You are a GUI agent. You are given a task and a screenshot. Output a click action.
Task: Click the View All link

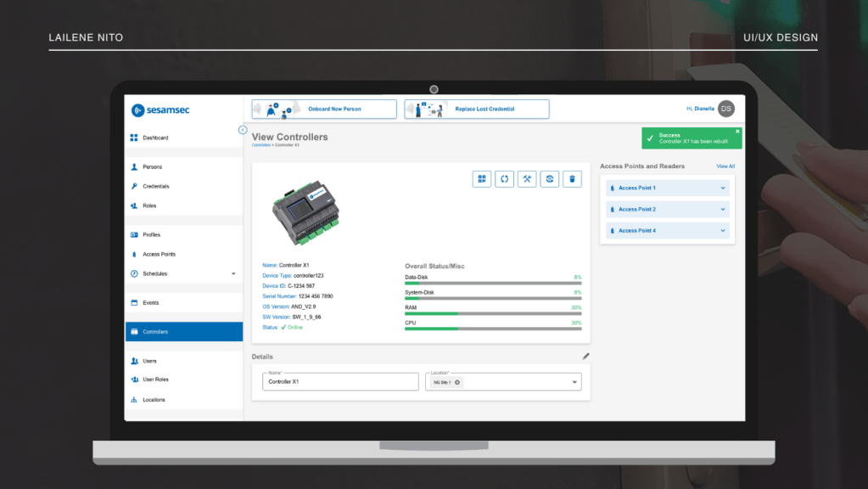(725, 166)
